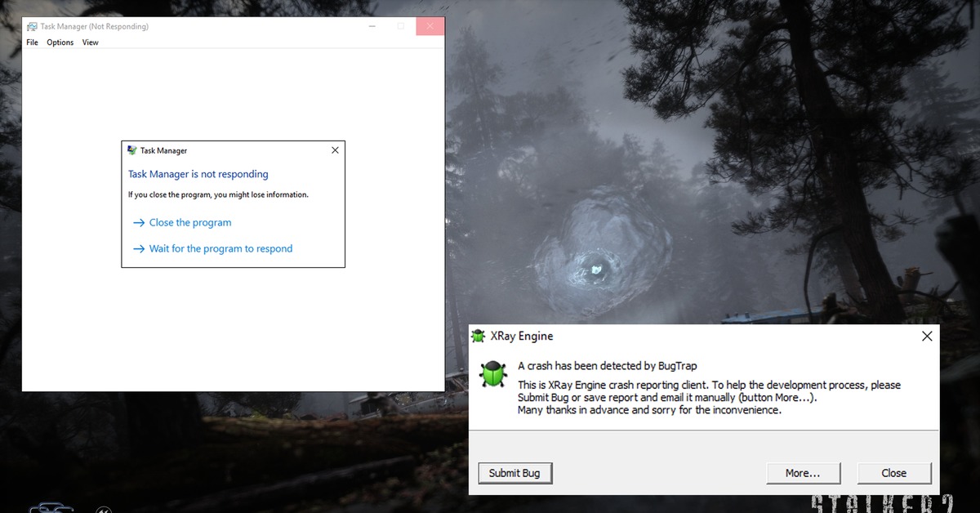
Task: Click the More... button in crash dialog
Action: [x=803, y=473]
